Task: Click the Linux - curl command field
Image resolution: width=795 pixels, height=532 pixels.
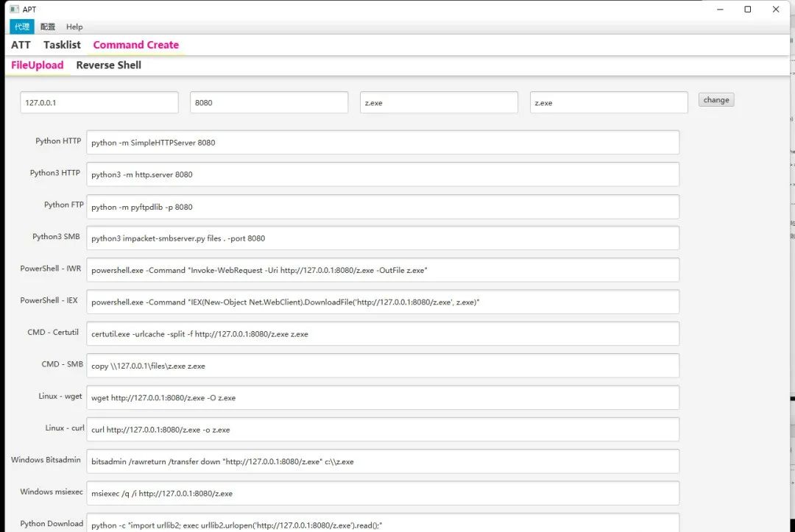Action: coord(383,430)
